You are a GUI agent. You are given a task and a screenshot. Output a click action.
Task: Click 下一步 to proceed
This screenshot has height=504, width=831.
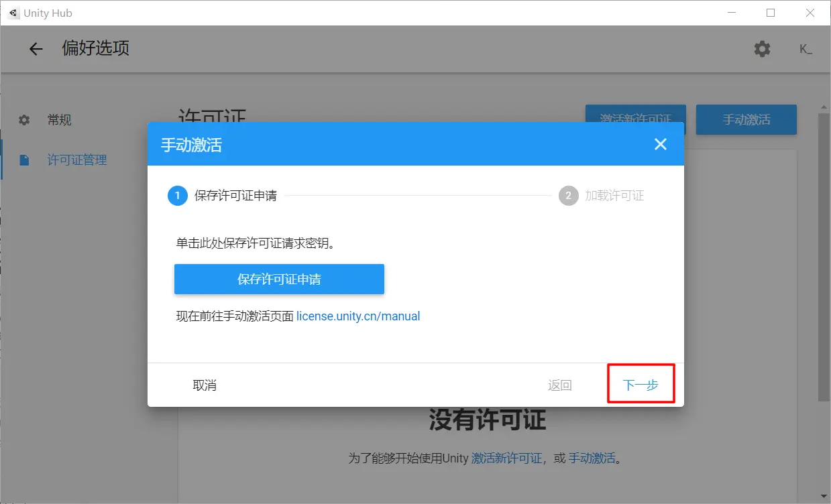pos(641,385)
